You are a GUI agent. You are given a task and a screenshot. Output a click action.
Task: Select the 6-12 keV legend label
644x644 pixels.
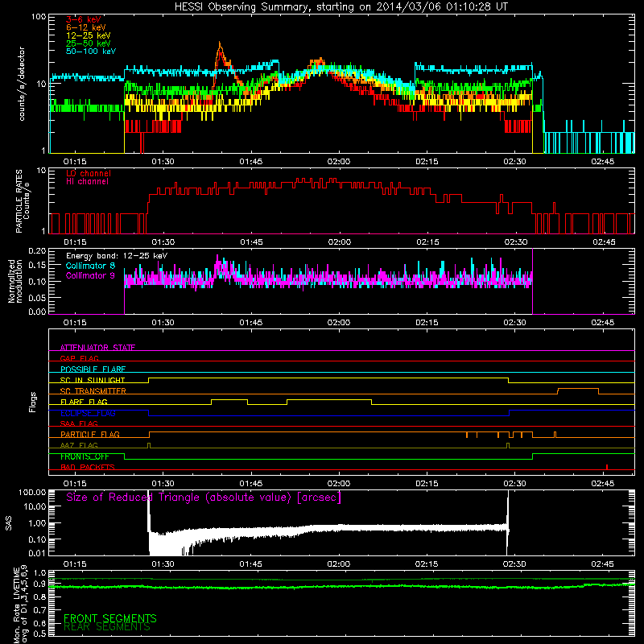coord(86,27)
